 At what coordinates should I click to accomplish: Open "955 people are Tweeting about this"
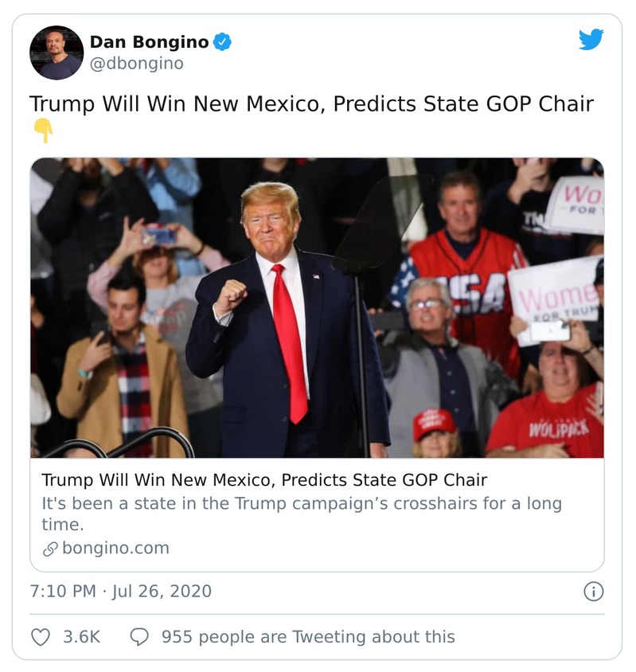click(x=308, y=637)
